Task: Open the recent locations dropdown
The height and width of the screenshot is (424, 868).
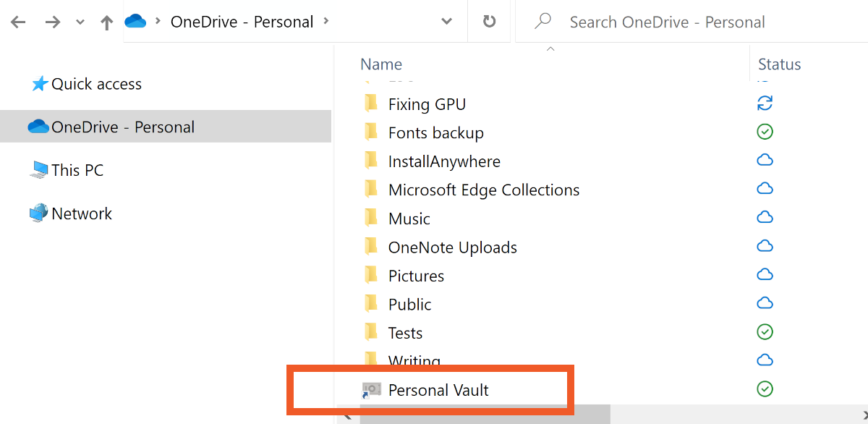Action: pyautogui.click(x=80, y=22)
